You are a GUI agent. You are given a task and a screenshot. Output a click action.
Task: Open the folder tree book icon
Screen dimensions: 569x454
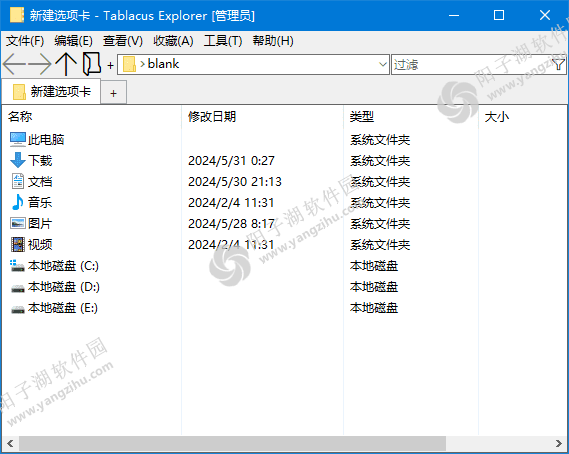[92, 64]
